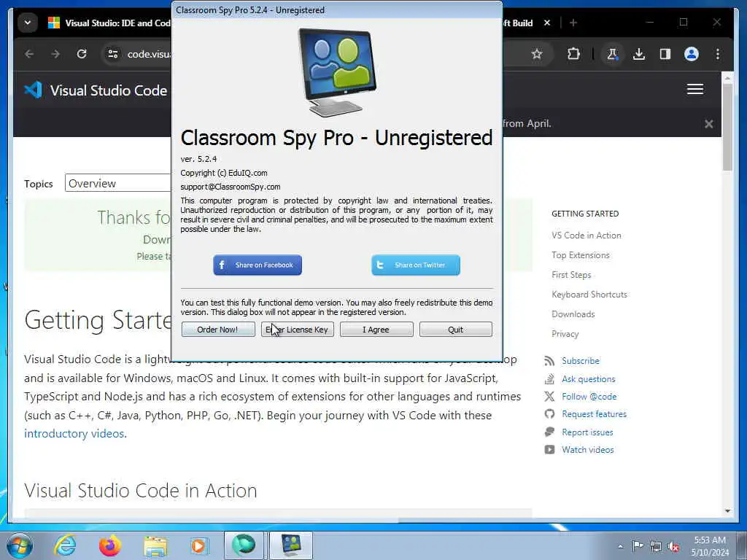This screenshot has height=560, width=747.
Task: Open the taskbar clock and date
Action: [710, 546]
